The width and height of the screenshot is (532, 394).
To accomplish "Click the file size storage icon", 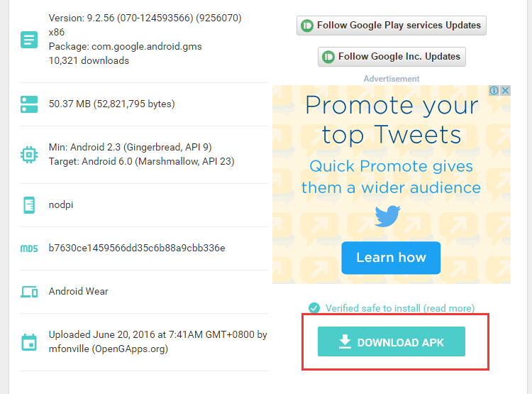I will coord(29,104).
